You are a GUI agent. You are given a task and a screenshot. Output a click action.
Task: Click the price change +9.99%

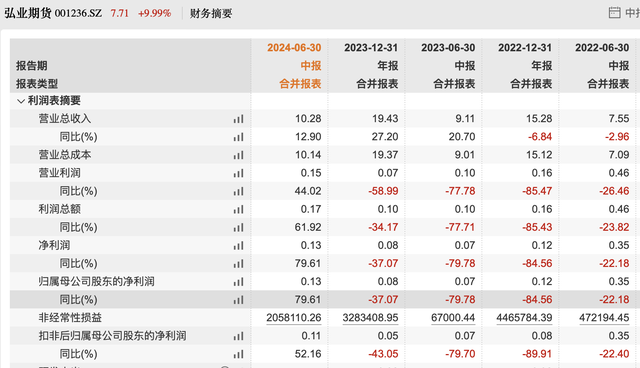click(154, 13)
